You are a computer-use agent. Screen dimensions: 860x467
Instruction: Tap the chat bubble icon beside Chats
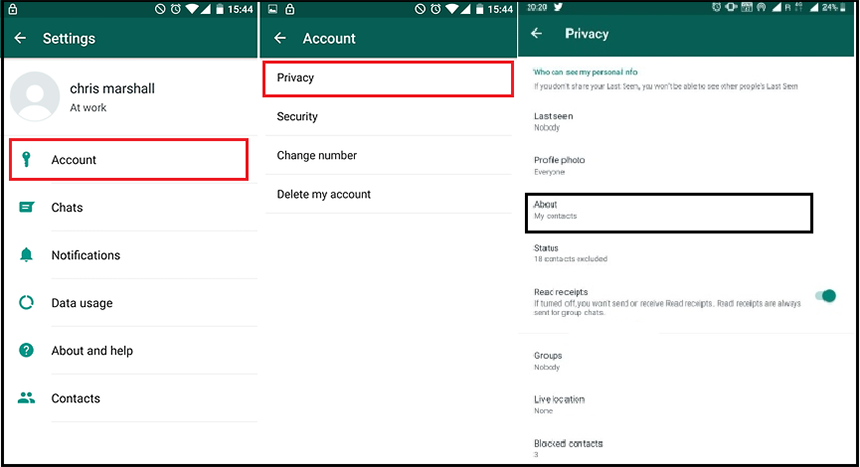pos(26,207)
